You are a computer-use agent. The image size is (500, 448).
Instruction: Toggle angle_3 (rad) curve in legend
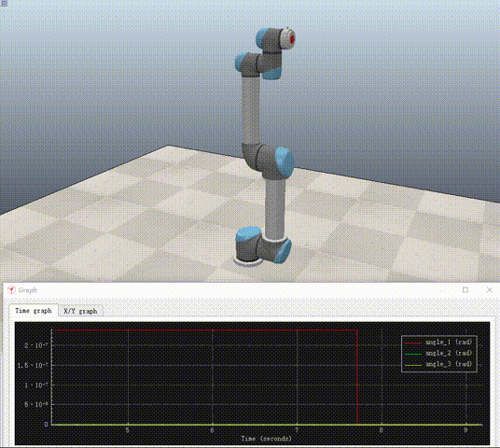(449, 364)
